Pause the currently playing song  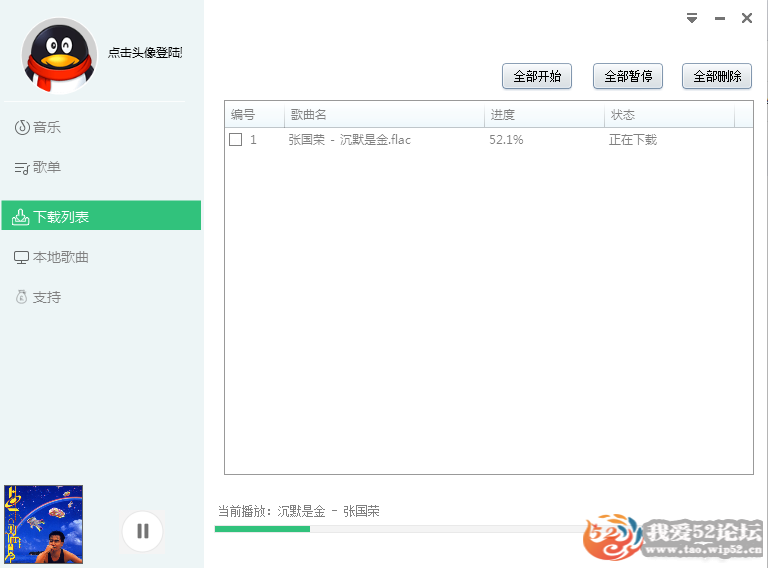click(143, 531)
